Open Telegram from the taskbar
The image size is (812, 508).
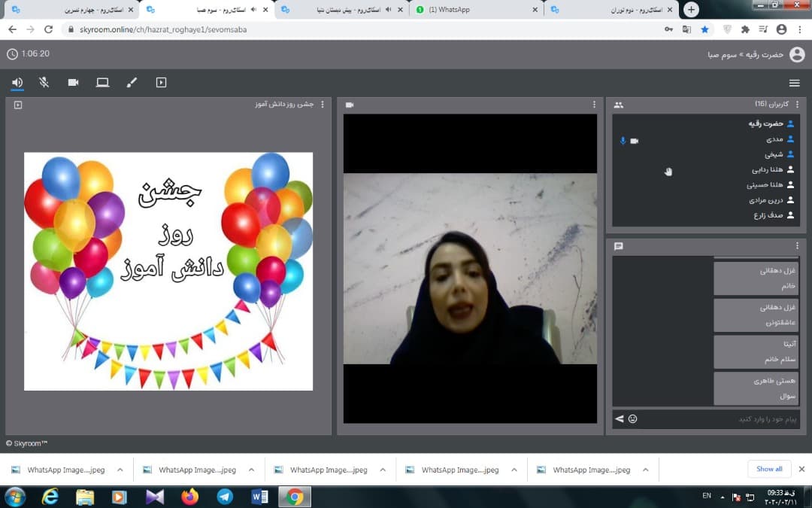coord(225,497)
